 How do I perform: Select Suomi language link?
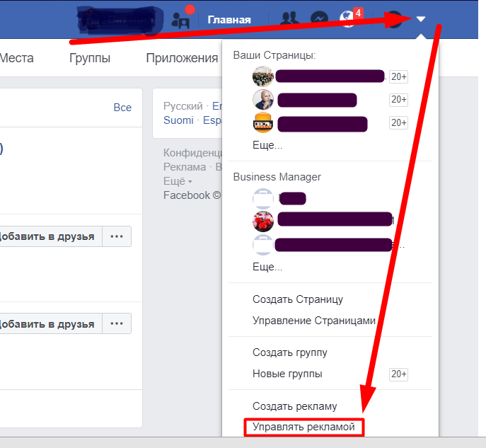pos(178,120)
